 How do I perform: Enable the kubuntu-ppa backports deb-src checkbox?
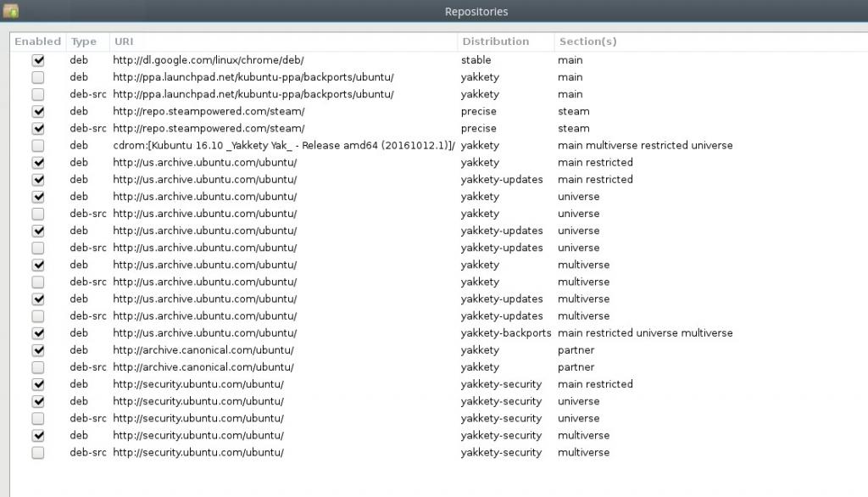37,94
